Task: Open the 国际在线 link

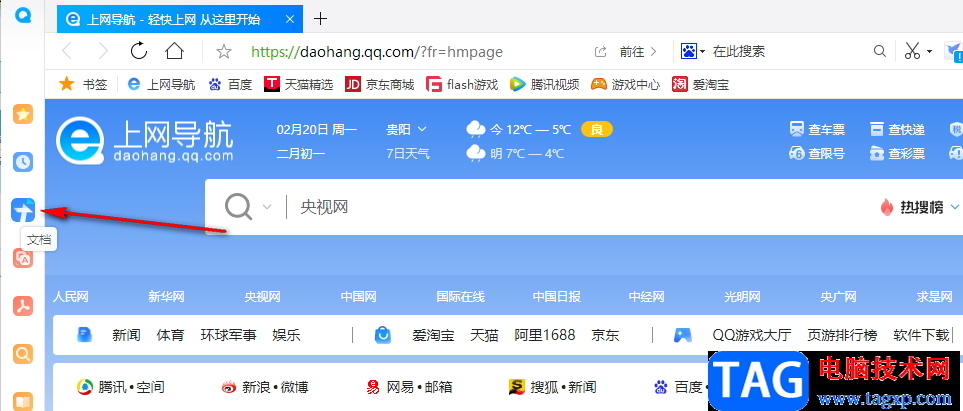Action: (461, 297)
